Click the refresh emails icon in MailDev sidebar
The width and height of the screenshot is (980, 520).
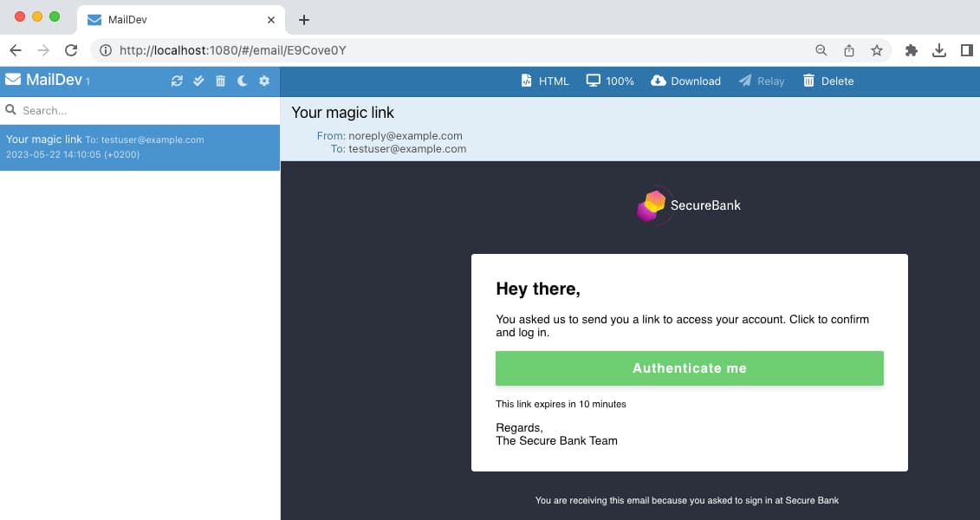coord(177,80)
